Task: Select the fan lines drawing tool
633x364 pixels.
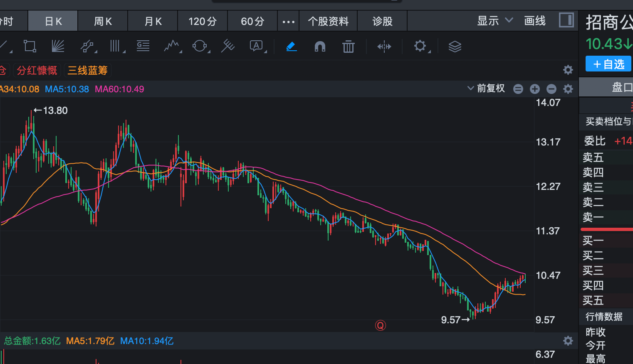Action: click(58, 46)
